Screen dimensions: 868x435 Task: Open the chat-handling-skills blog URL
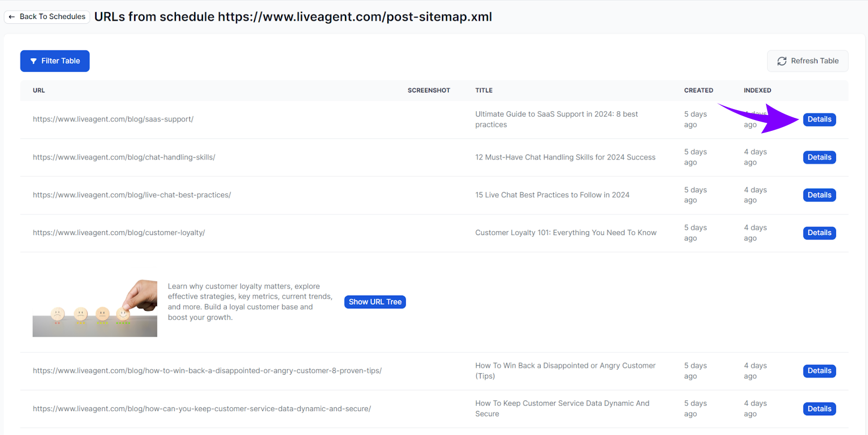pos(124,157)
